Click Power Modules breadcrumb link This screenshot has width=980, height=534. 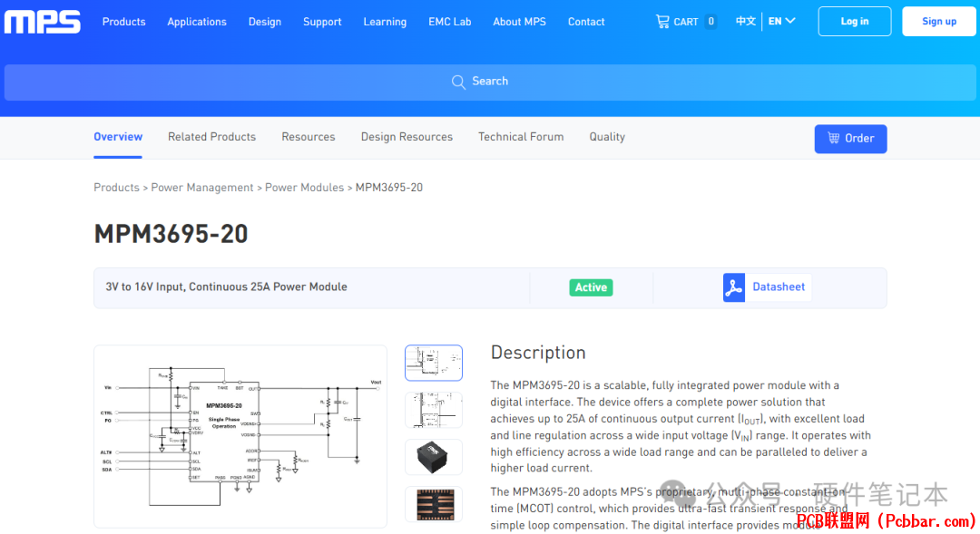(x=304, y=188)
